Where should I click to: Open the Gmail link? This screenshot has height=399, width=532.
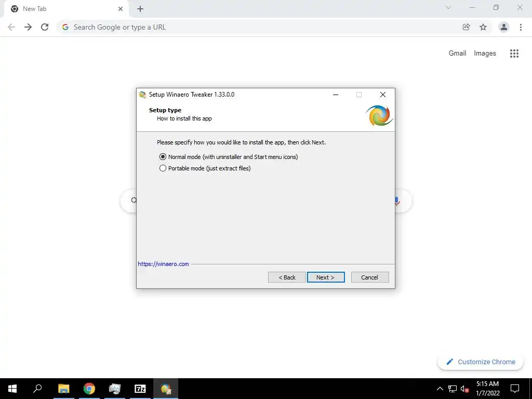coord(457,54)
